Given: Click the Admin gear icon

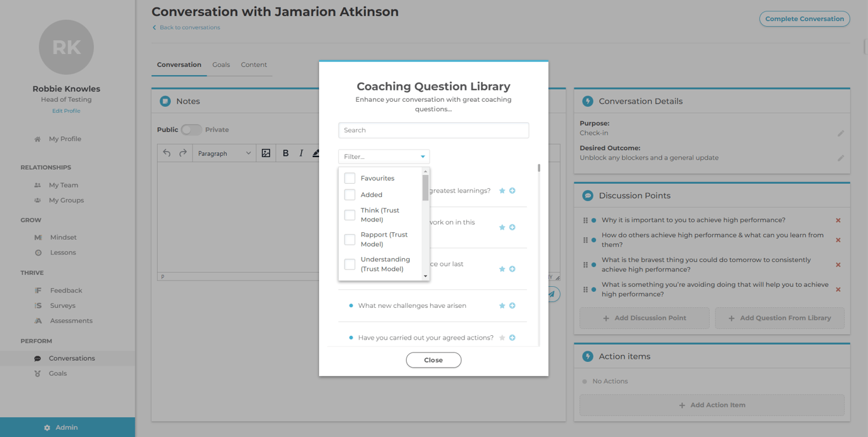Looking at the screenshot, I should (x=47, y=427).
